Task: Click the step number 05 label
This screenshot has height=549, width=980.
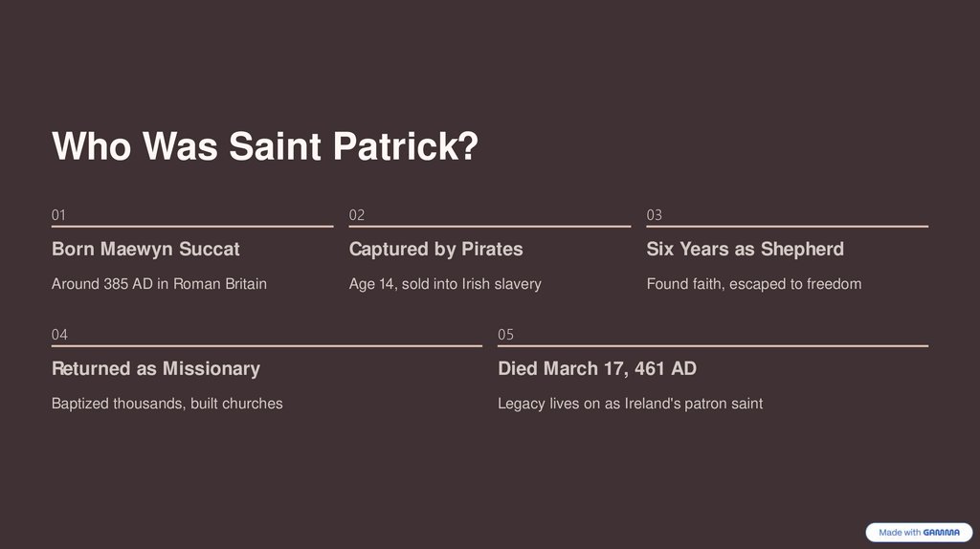Action: [x=506, y=335]
